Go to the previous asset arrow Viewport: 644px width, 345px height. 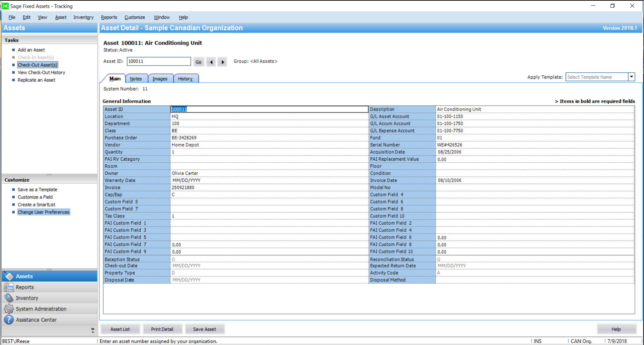[x=211, y=62]
